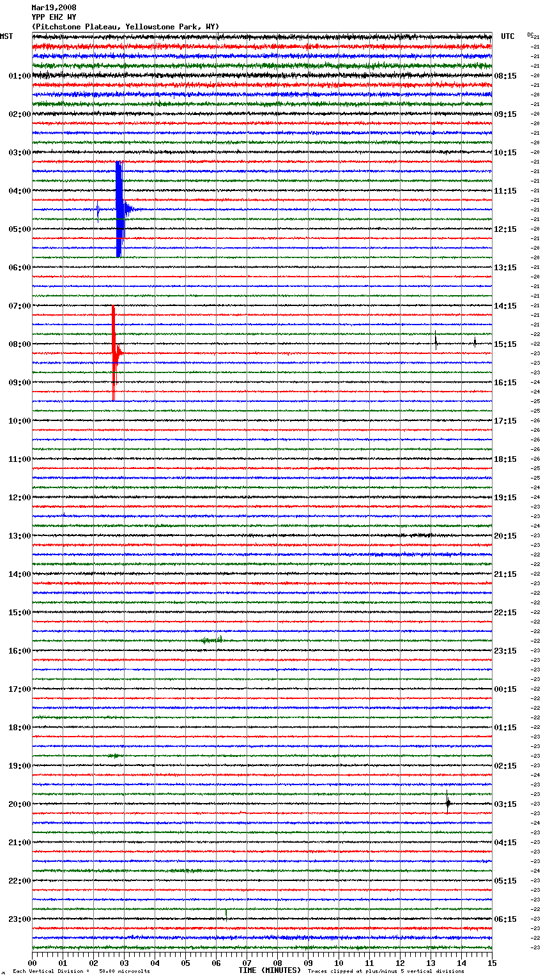Screen dimensions: 543x980
Task: Click the black spike on the 20:00 trace
Action: (x=448, y=802)
